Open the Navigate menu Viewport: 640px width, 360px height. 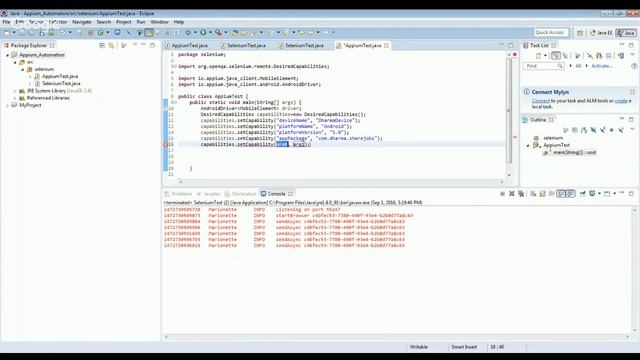click(82, 22)
